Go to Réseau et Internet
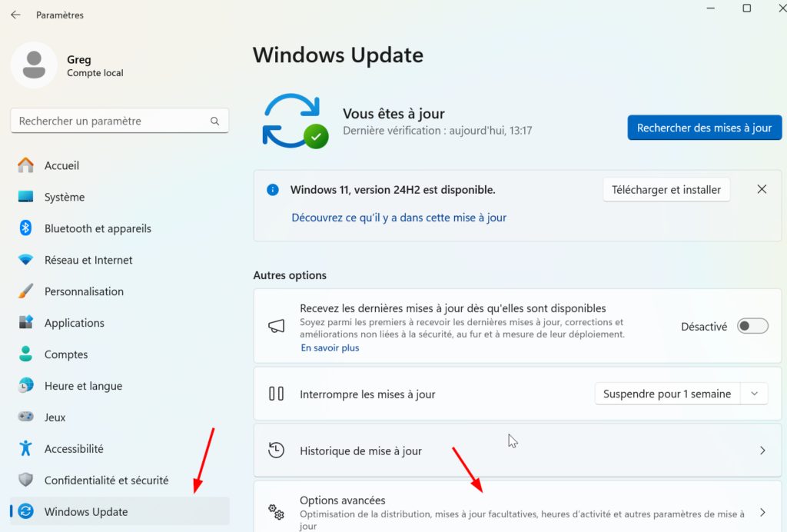This screenshot has width=787, height=532. (119, 260)
